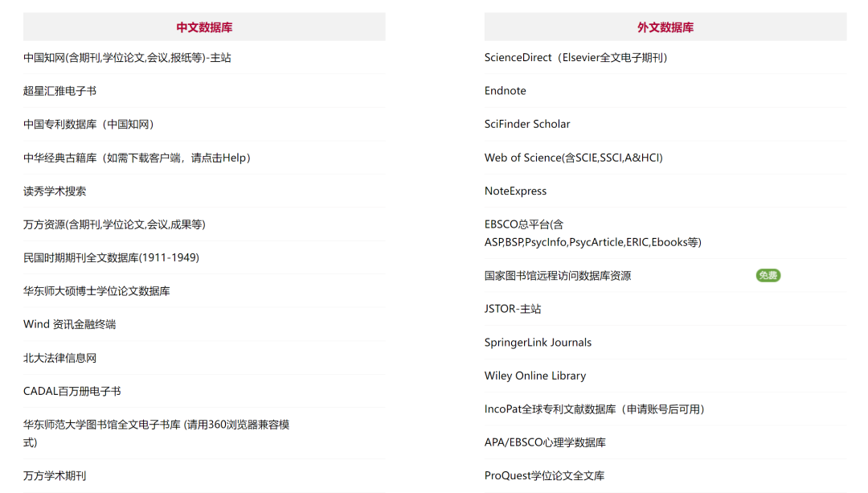Open 中国专利数据库（中国知网）
Viewport: 868px width, 493px height.
88,124
